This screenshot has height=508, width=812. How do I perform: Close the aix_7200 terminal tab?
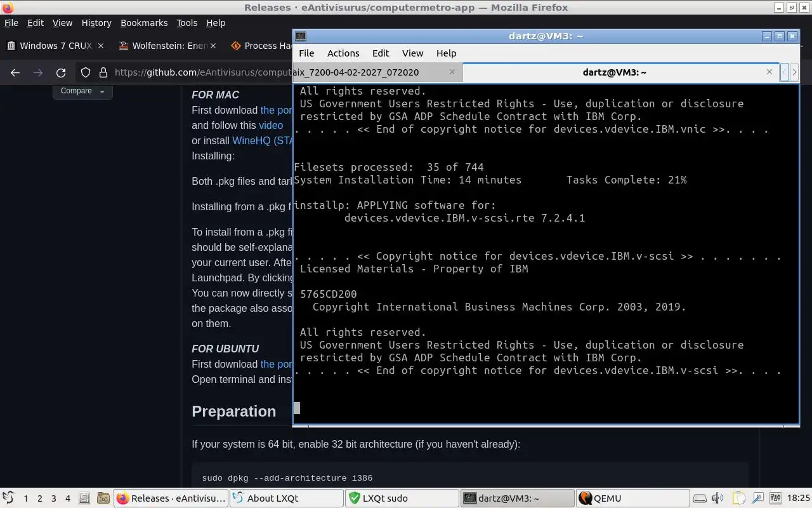click(452, 72)
